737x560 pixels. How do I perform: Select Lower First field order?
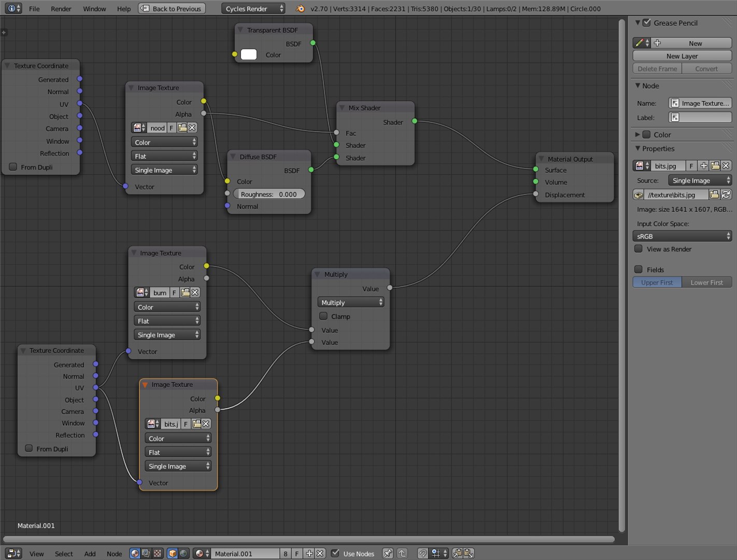(x=706, y=282)
